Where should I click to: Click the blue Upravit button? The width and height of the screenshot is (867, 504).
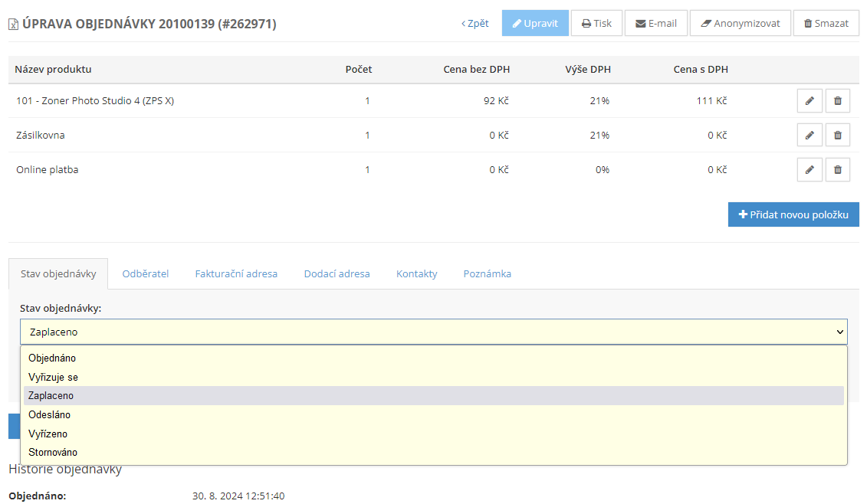coord(535,23)
